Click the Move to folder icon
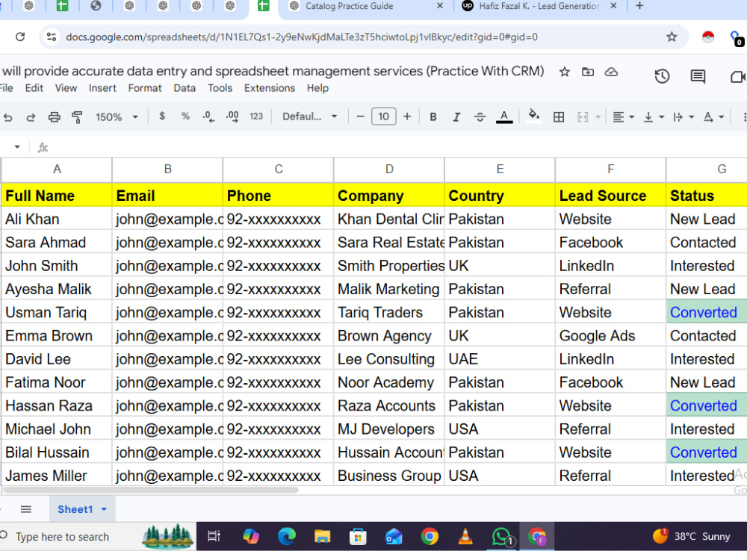The height and width of the screenshot is (560, 747). tap(588, 72)
